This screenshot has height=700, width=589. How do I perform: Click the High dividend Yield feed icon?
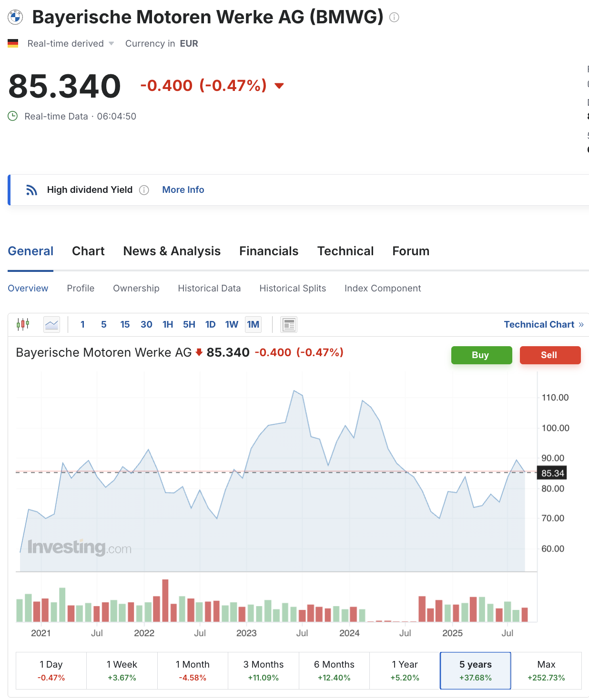[31, 190]
